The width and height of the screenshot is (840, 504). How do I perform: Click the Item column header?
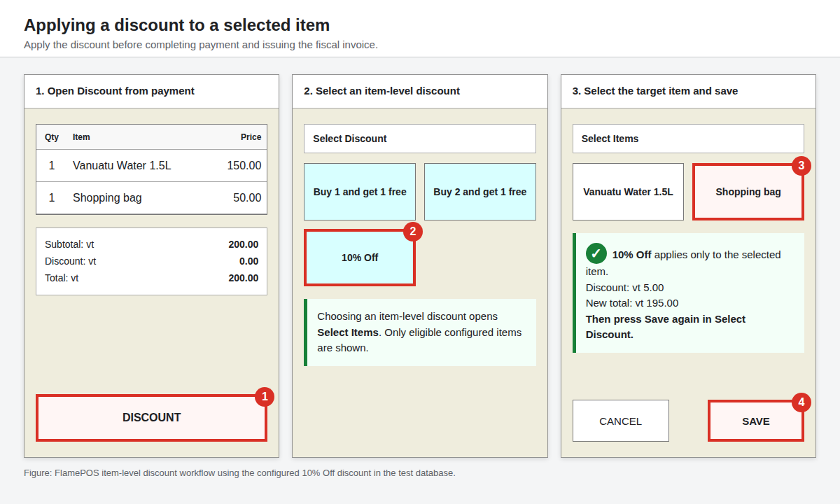[81, 137]
